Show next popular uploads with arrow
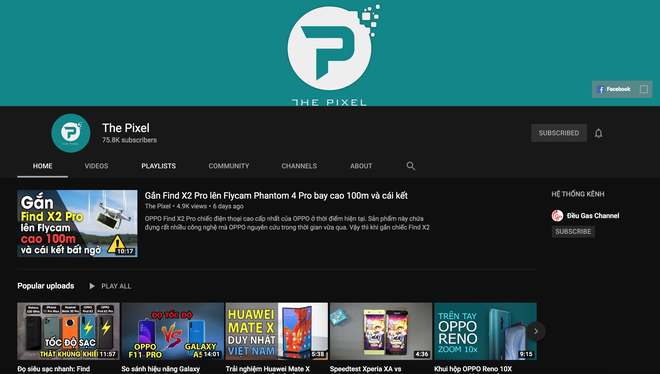This screenshot has width=660, height=374. click(536, 332)
